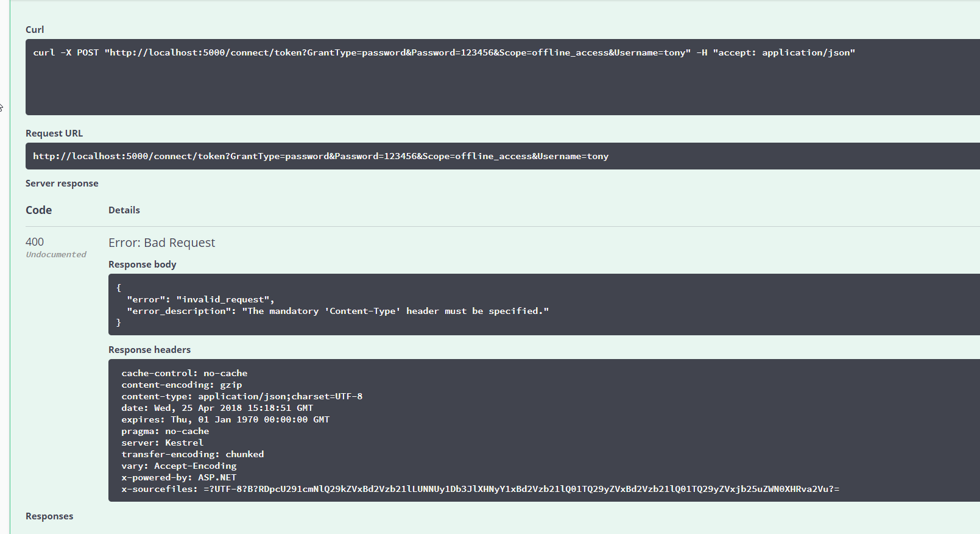The height and width of the screenshot is (534, 980).
Task: Click the Response headers code block
Action: [x=426, y=431]
